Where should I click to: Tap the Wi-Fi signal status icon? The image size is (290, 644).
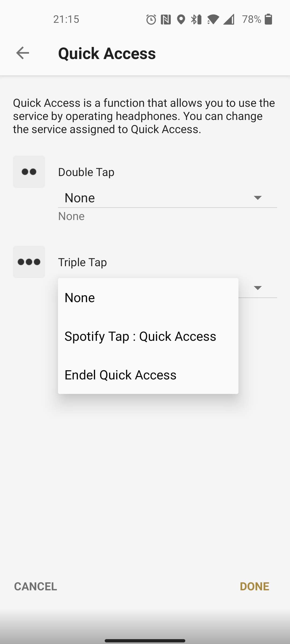[x=213, y=19]
